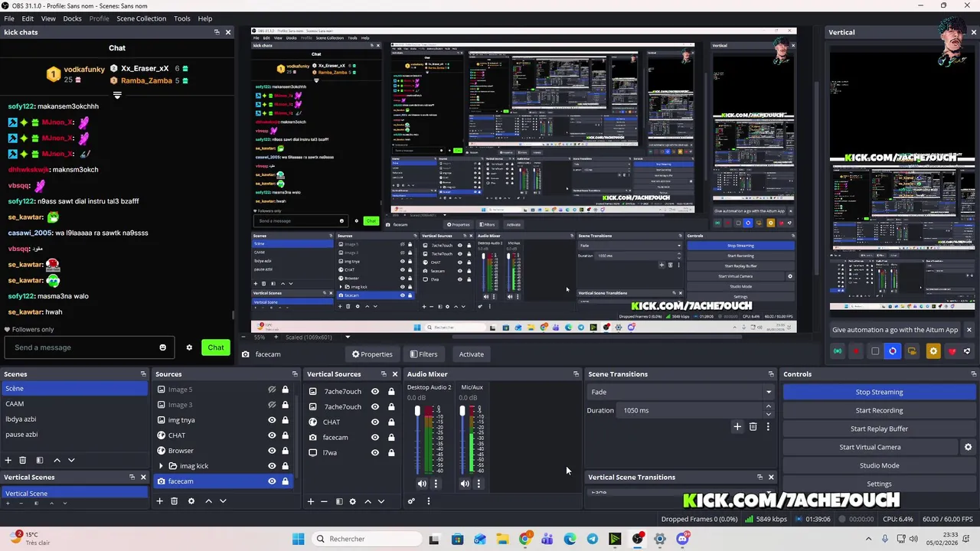Open scene filters icon in Scenes panel
The width and height of the screenshot is (980, 551).
[39, 460]
